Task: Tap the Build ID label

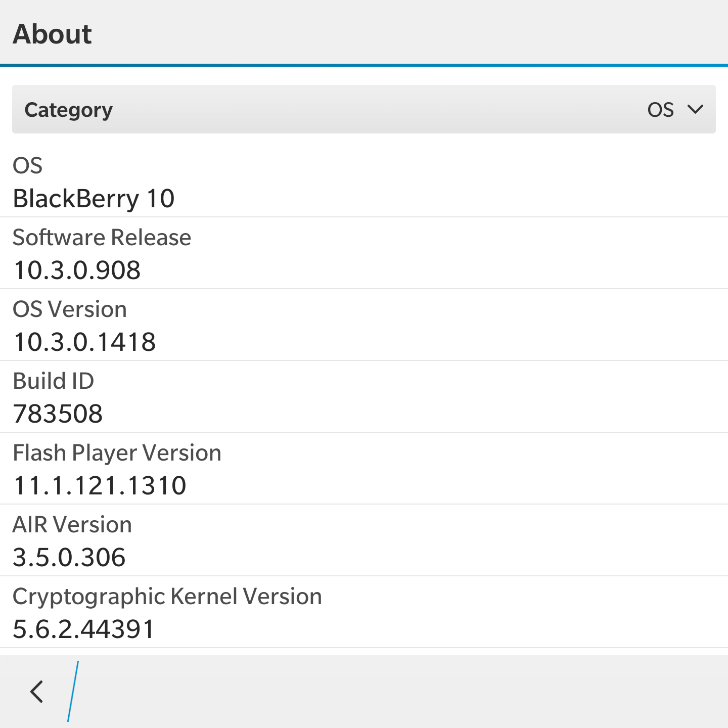Action: click(x=53, y=381)
